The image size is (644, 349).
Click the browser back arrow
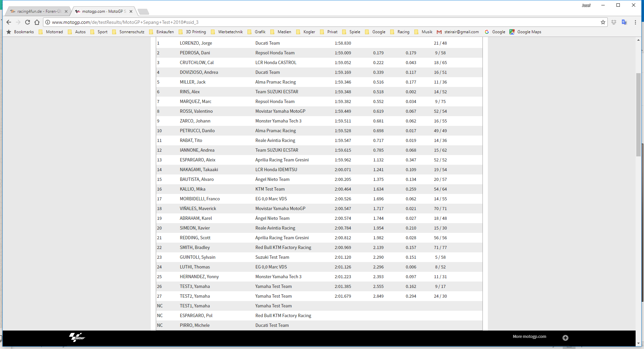point(9,22)
